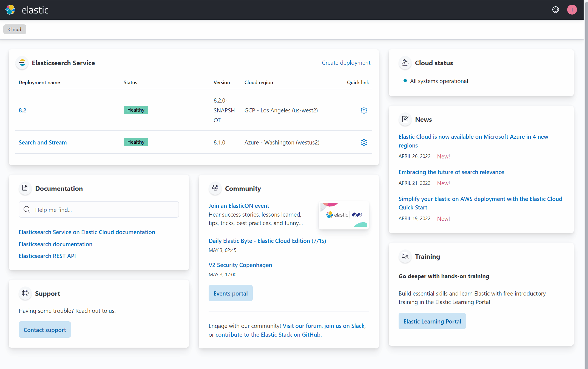Go to the Elastic Learning Portal
This screenshot has height=369, width=588.
[432, 321]
